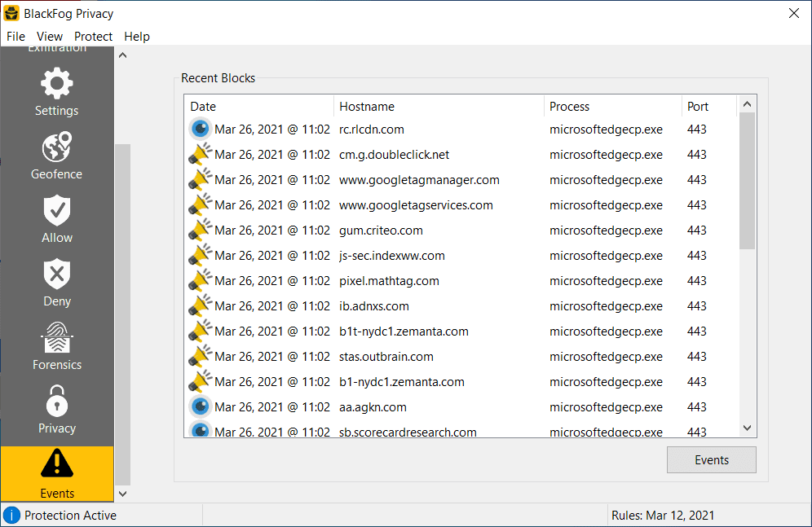Select hostname pixel.mathtag.com
The height and width of the screenshot is (527, 812).
coord(389,281)
